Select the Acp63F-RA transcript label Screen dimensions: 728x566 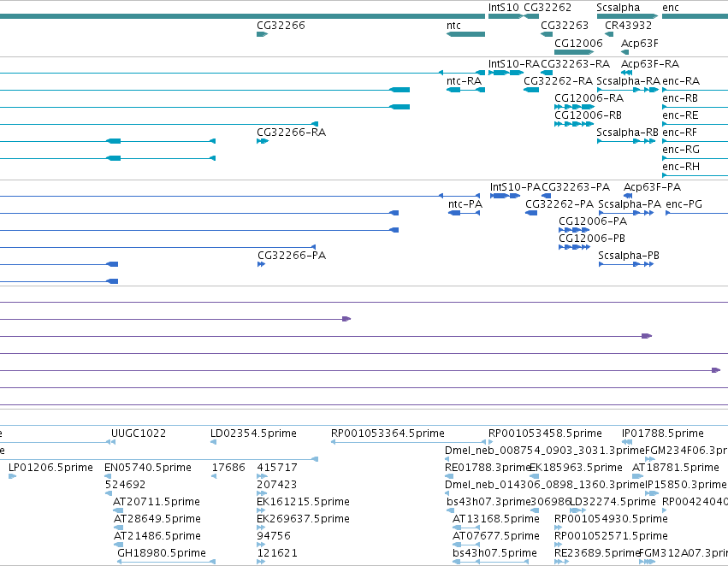point(650,64)
